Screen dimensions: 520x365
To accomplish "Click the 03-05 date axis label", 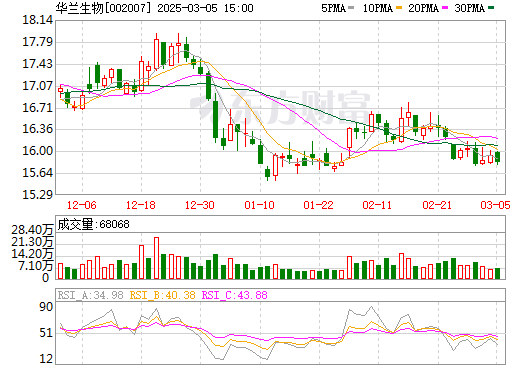I will (x=495, y=205).
